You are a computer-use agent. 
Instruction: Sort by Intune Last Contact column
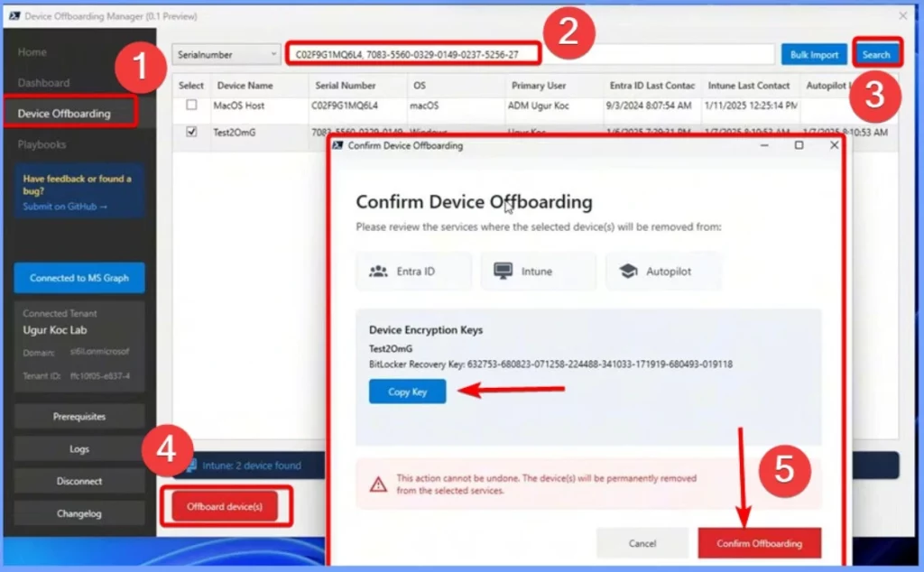[x=748, y=86]
